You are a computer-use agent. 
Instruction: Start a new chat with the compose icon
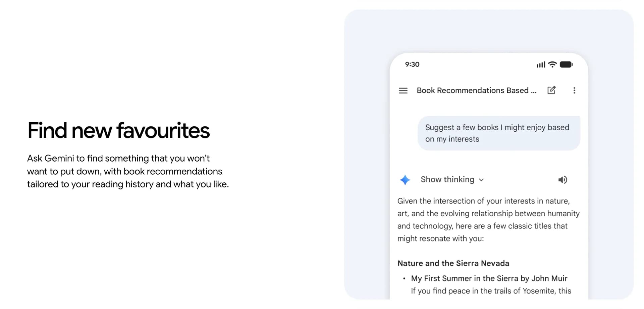point(552,90)
